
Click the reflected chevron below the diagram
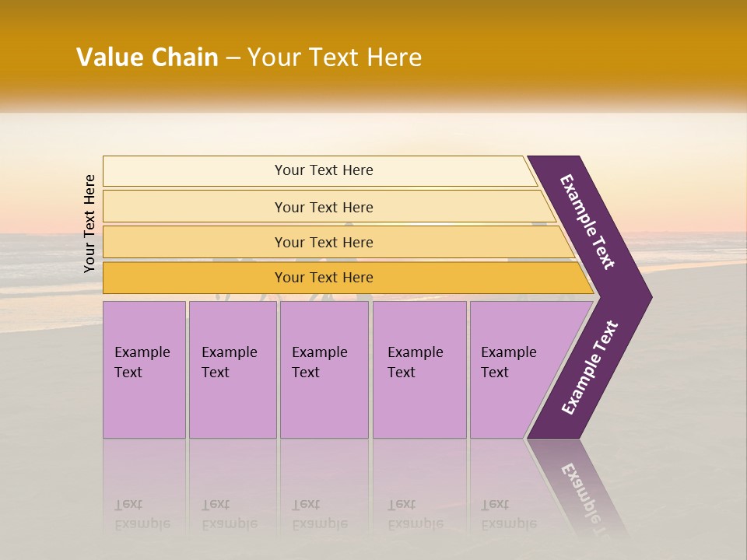(x=577, y=488)
